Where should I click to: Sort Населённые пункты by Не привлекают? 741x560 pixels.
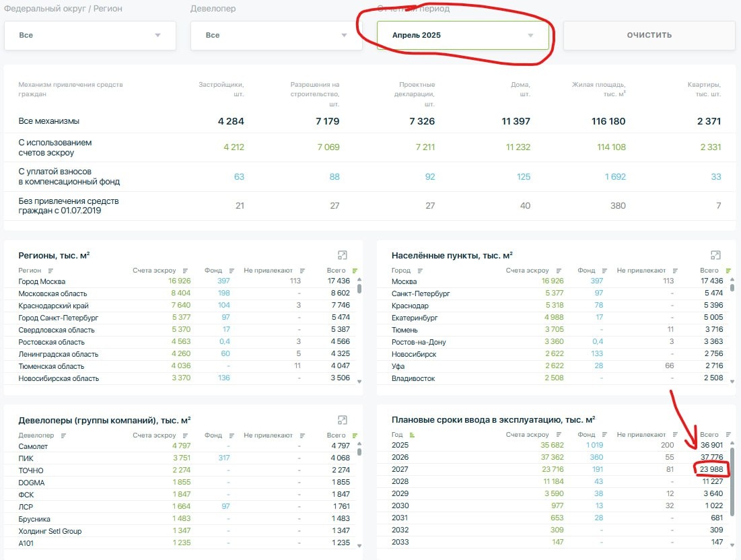pos(675,271)
